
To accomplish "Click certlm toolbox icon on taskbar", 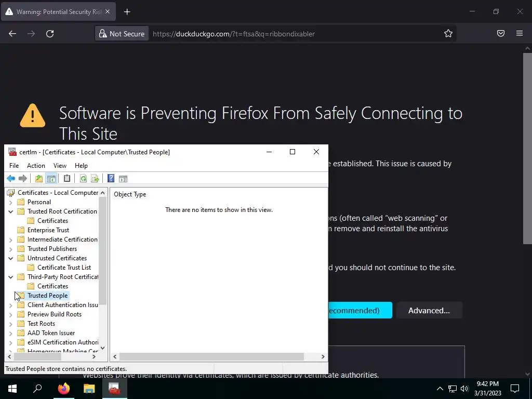I will pos(114,389).
